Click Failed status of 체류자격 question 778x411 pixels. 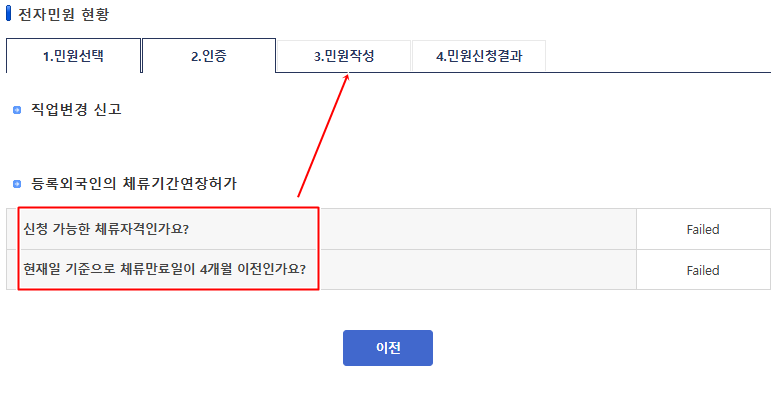point(703,229)
